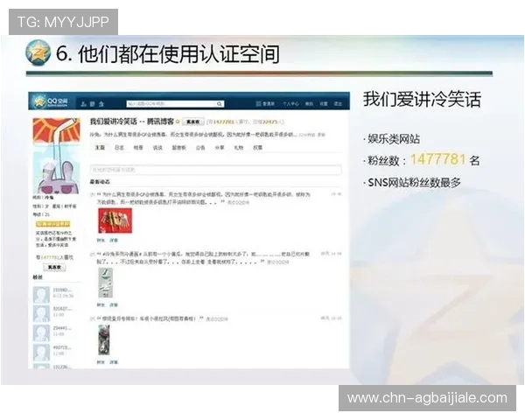The width and height of the screenshot is (525, 420).
Task: Click the page title 我们爱讲冷笑话 -- 腾讯博客
Action: point(132,122)
